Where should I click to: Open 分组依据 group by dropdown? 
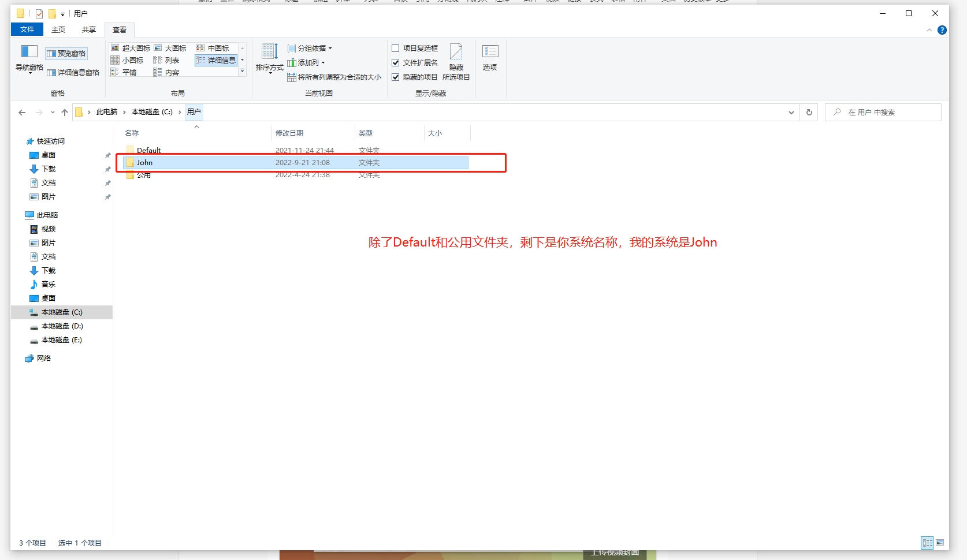[310, 48]
